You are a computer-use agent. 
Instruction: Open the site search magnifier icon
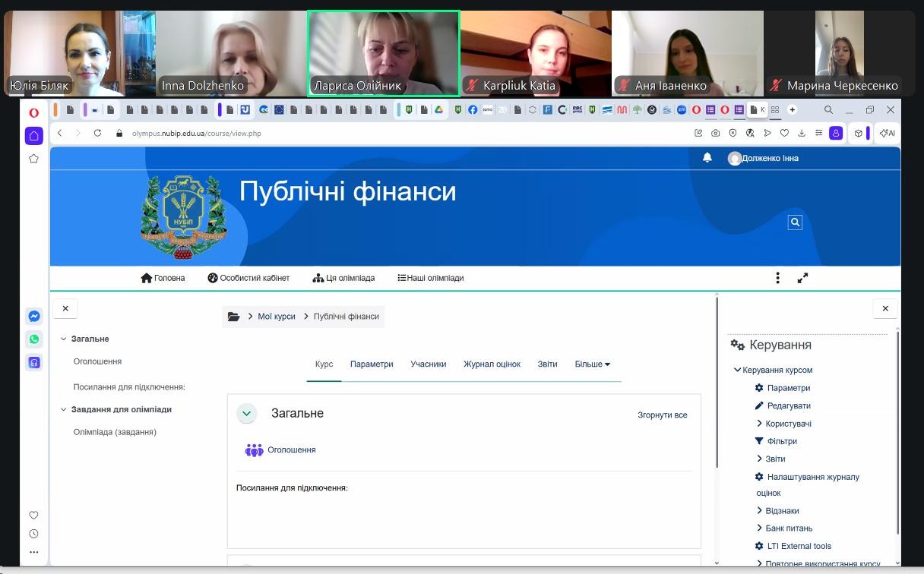pos(795,222)
